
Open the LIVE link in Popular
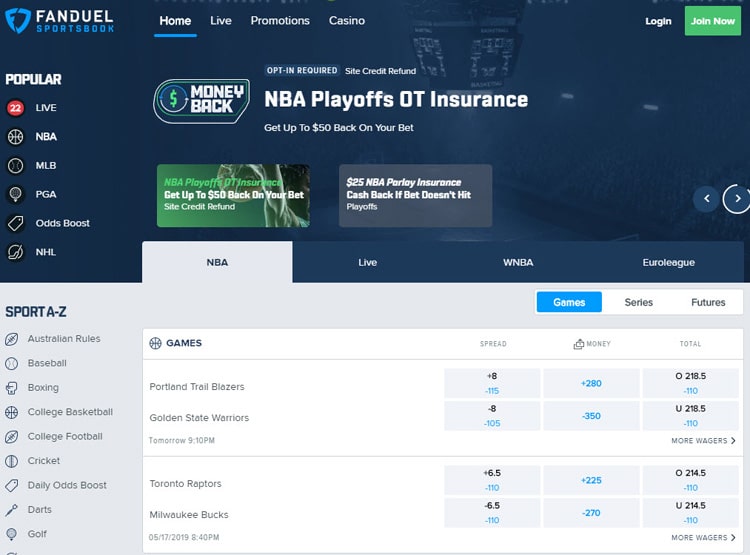46,108
